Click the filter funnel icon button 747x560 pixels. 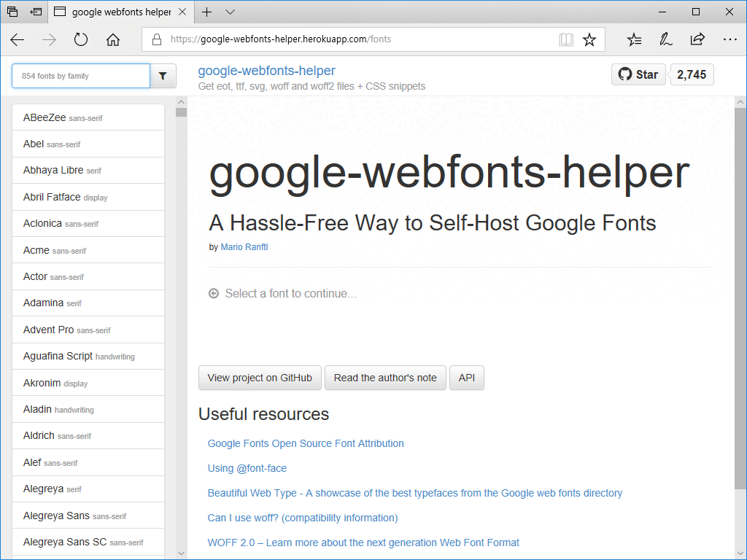pyautogui.click(x=163, y=76)
